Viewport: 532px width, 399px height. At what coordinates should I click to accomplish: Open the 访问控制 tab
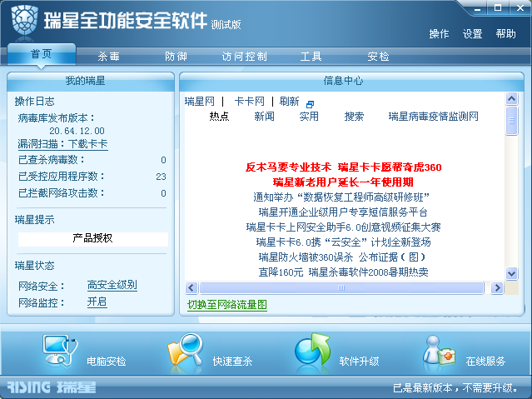click(x=244, y=56)
